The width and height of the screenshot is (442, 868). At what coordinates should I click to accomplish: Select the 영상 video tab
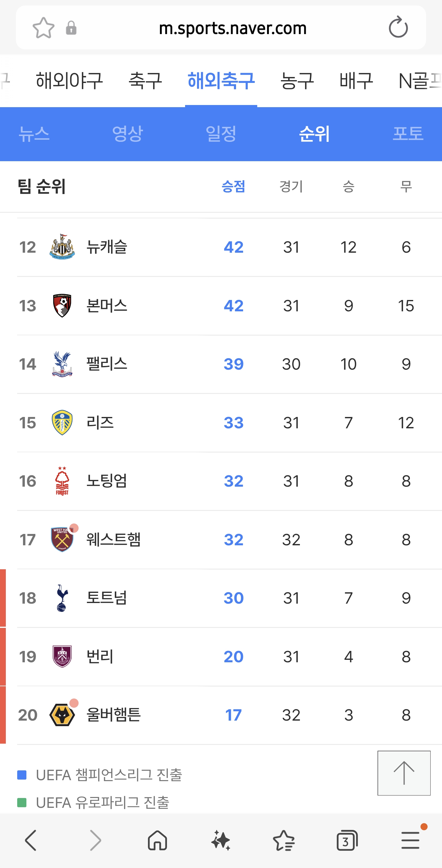127,134
